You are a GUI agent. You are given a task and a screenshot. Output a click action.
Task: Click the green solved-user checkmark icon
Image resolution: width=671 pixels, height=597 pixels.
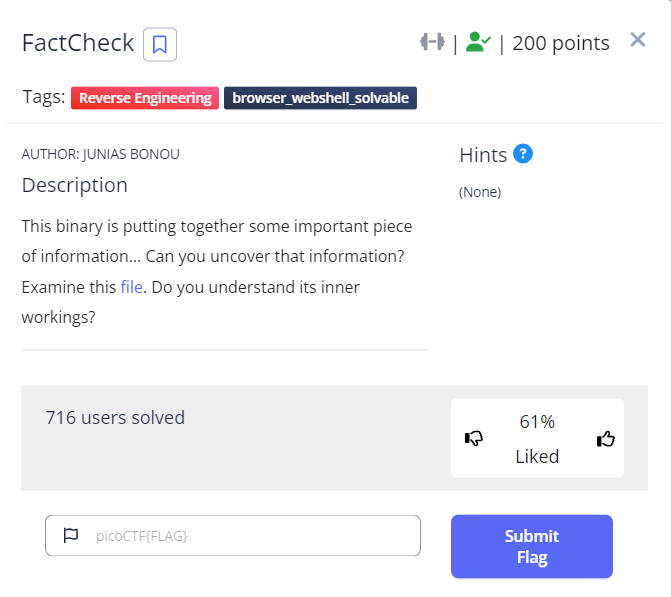[x=477, y=43]
